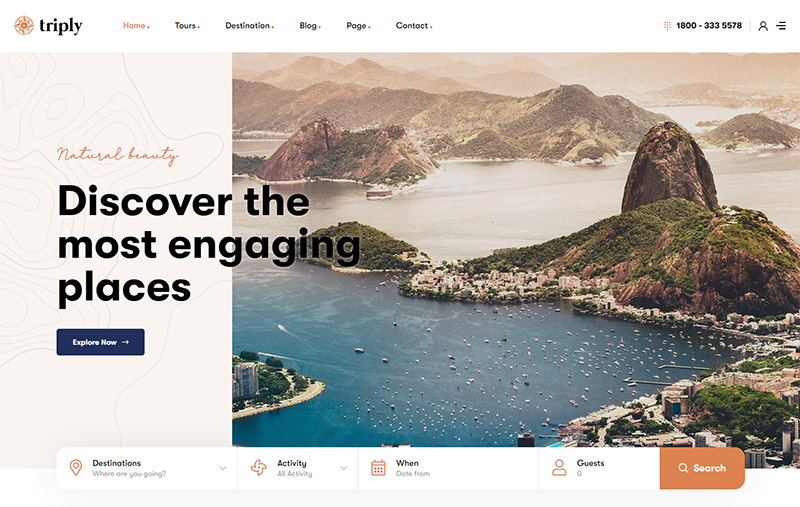This screenshot has width=800, height=507.
Task: Open the user account icon
Action: click(763, 26)
